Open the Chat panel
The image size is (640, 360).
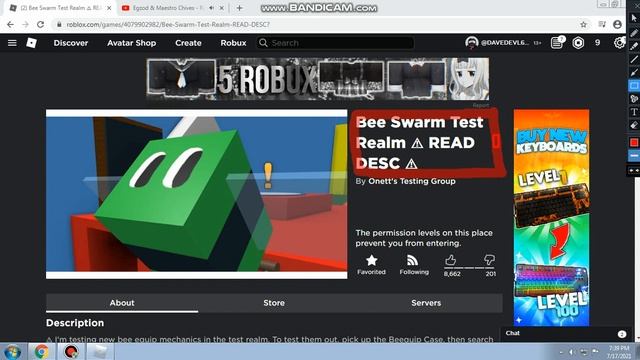(566, 333)
